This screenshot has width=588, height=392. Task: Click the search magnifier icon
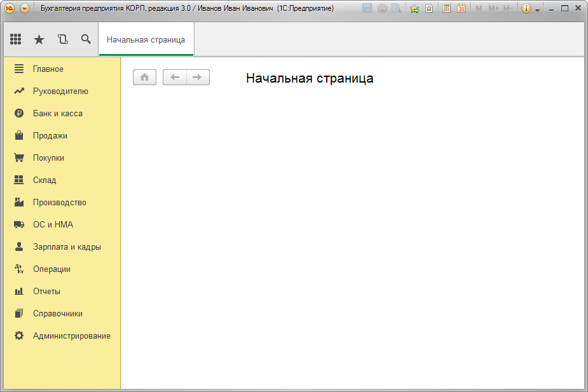(x=86, y=39)
